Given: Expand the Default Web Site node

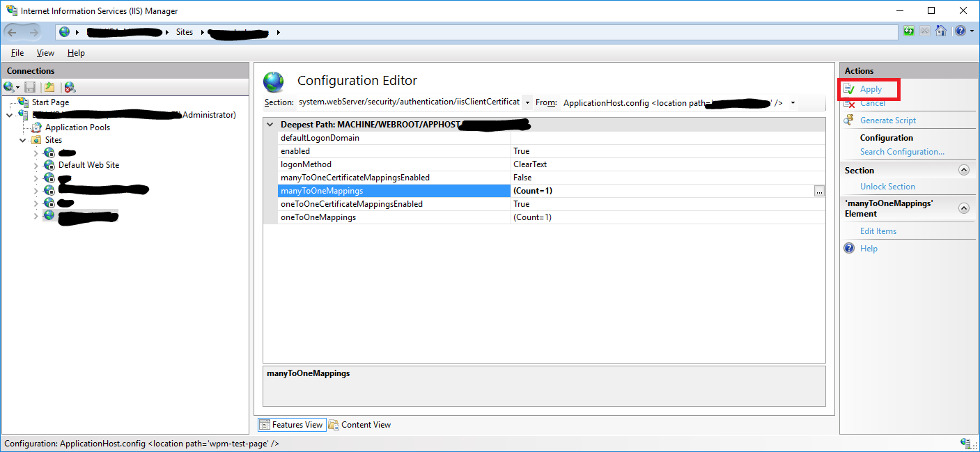Looking at the screenshot, I should 36,165.
